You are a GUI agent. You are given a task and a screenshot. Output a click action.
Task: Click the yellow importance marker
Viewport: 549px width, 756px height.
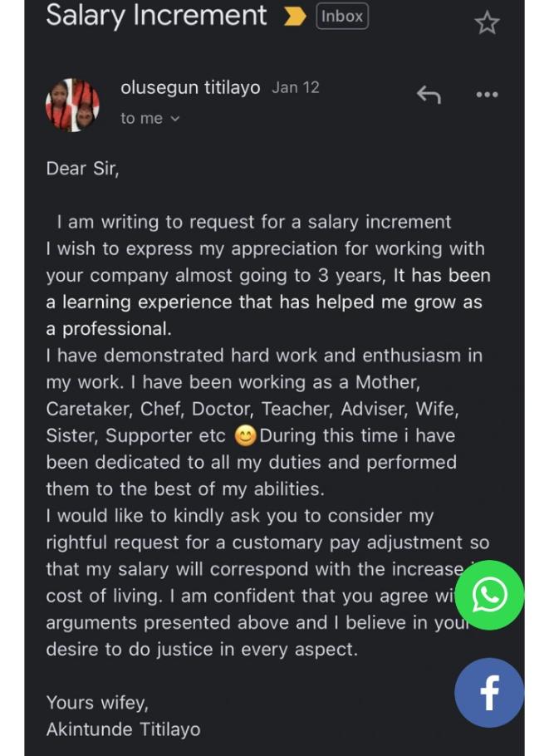coord(295,17)
